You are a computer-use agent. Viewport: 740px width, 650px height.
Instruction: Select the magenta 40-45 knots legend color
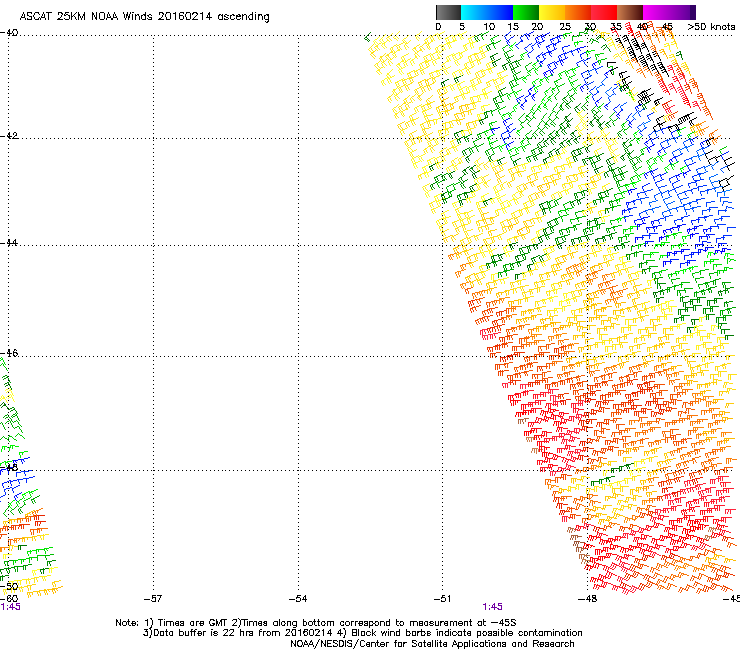tap(656, 12)
